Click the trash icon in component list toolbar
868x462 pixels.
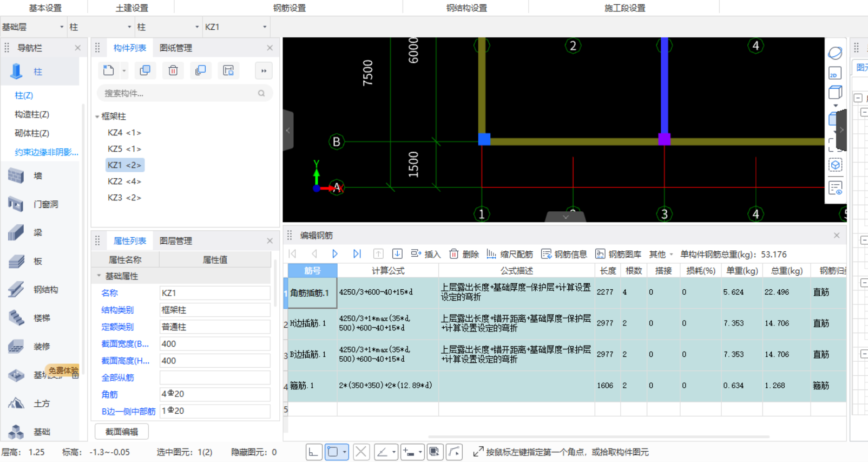(x=173, y=70)
